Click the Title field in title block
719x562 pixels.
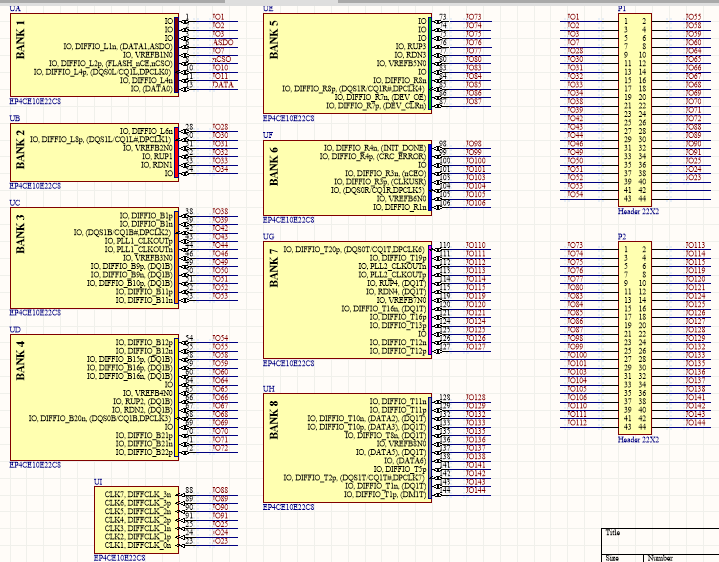[x=613, y=534]
